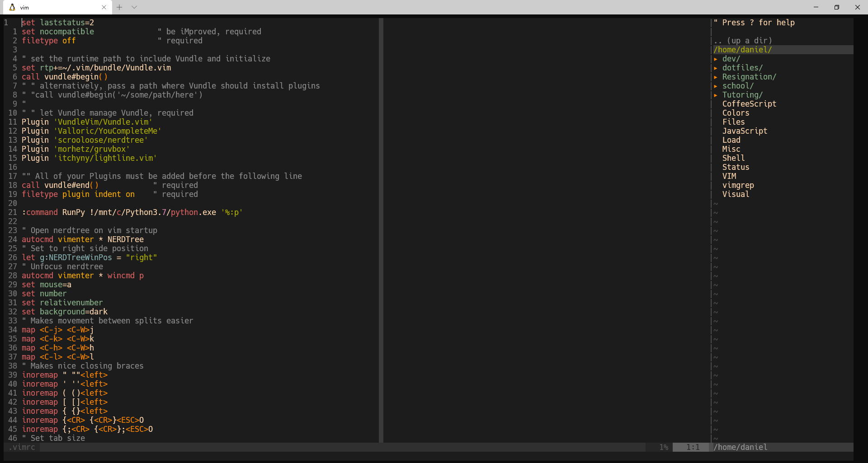Open the VIM file in NERDTree
Screen dimensions: 868x463
730,176
